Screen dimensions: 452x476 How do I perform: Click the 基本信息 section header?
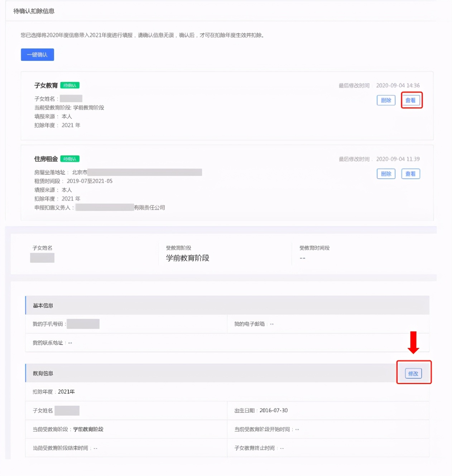tap(43, 306)
